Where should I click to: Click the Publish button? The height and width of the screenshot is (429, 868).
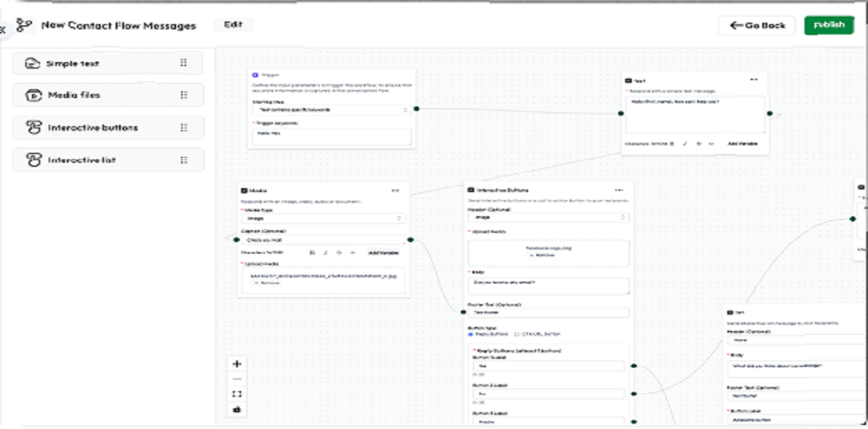[829, 25]
